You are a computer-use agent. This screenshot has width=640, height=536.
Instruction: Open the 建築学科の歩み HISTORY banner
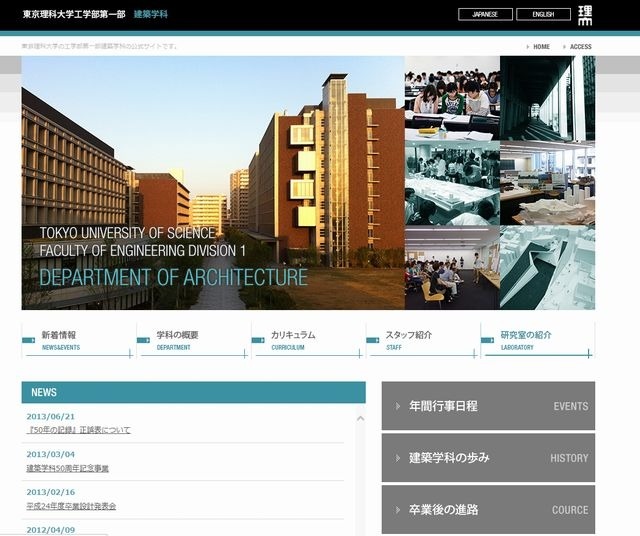[x=488, y=458]
